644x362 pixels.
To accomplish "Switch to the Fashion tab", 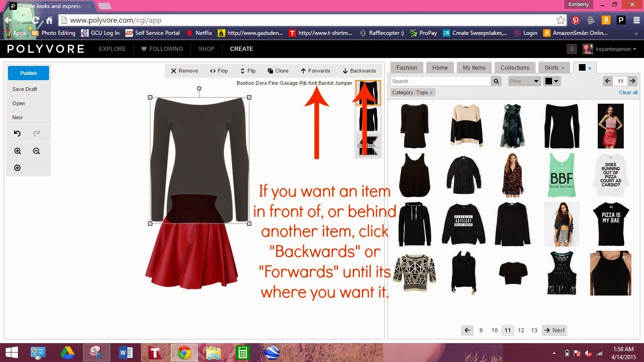I will pyautogui.click(x=406, y=67).
